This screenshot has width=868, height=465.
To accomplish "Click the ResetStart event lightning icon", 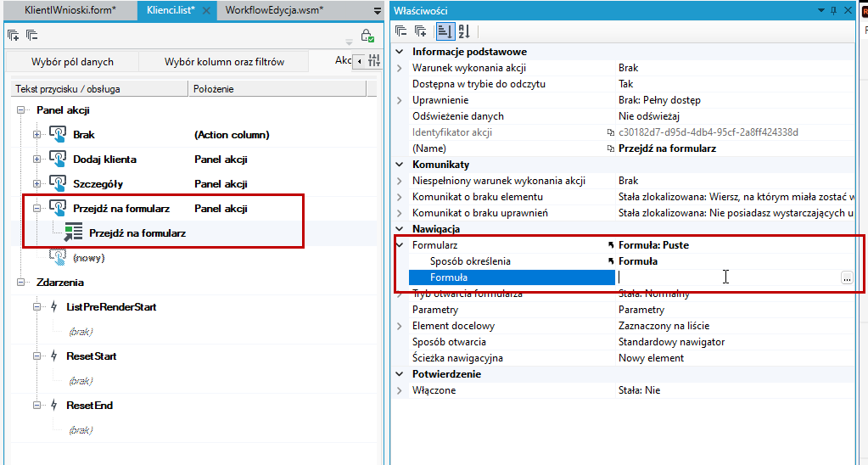I will [x=53, y=356].
